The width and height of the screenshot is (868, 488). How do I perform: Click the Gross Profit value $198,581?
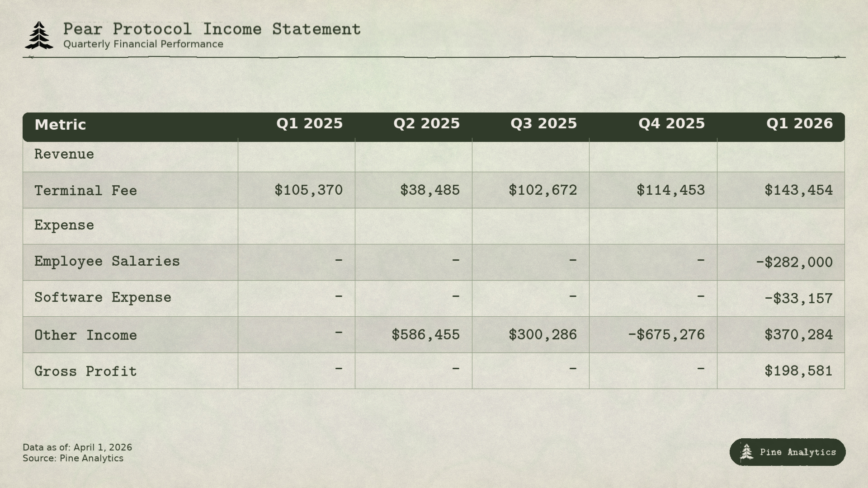pos(798,371)
